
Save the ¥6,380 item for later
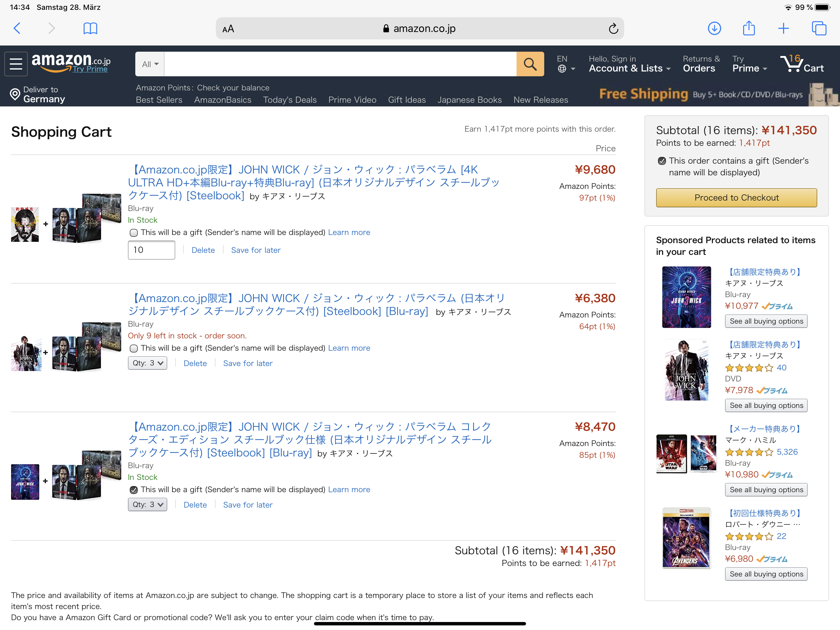pos(248,363)
